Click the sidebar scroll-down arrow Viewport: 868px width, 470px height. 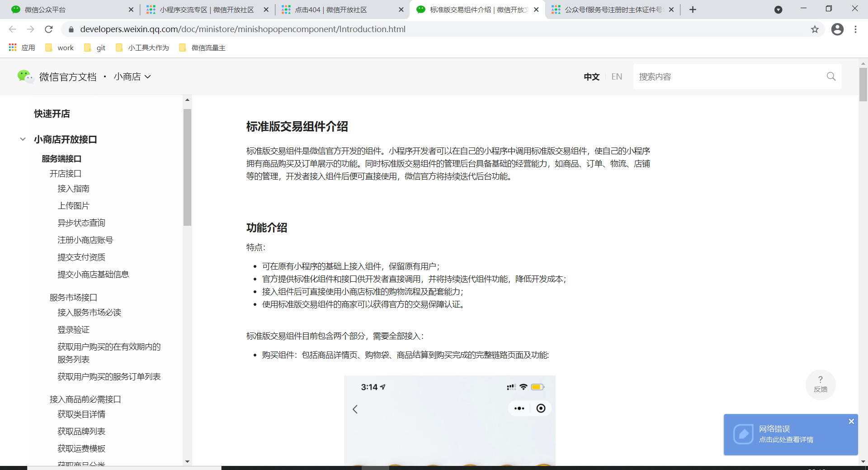click(187, 461)
